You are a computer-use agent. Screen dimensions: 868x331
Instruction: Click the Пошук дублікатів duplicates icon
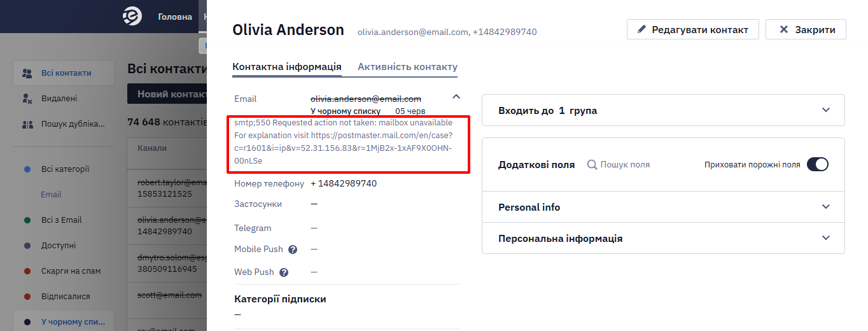click(27, 124)
